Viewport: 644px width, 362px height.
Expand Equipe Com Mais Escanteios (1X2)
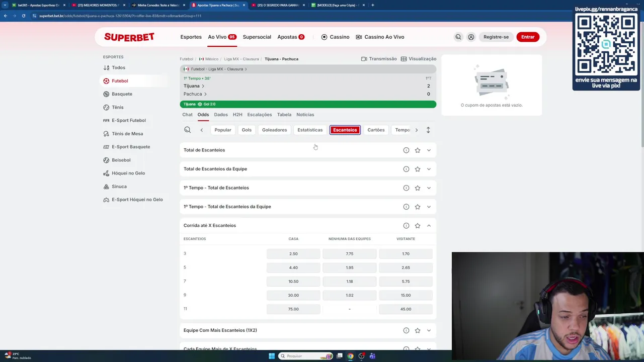[429, 330]
